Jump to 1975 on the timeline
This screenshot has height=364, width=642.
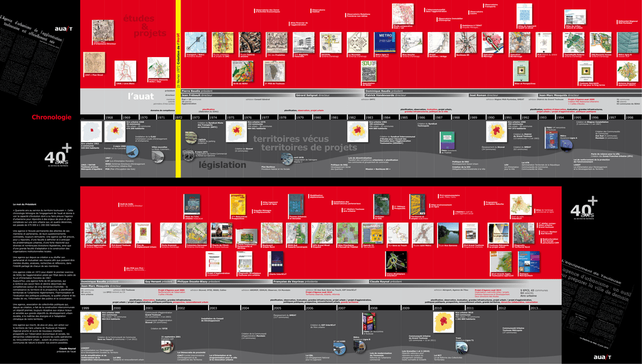click(230, 117)
